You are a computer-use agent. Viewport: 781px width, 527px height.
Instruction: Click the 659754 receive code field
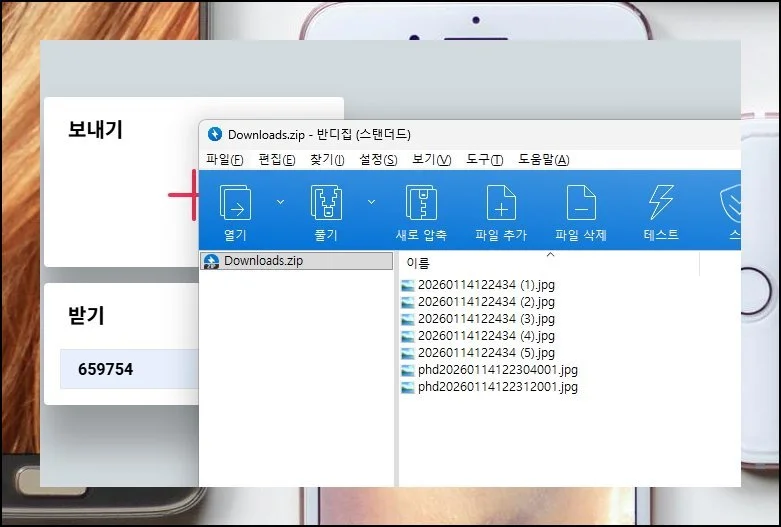click(x=128, y=370)
